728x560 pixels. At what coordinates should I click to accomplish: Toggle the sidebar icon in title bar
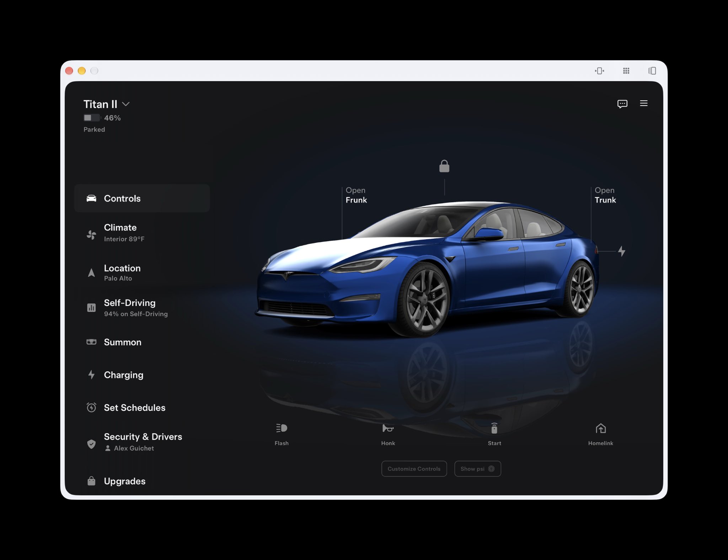pos(652,71)
